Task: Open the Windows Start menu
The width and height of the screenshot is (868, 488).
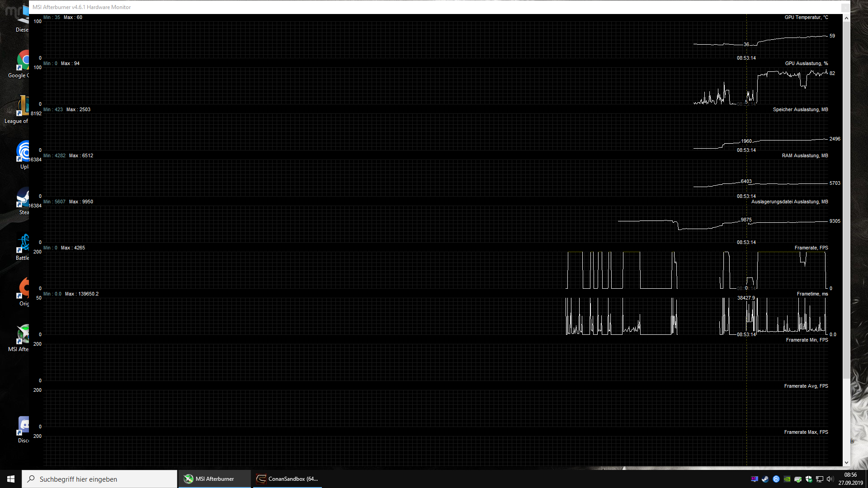Action: [11, 479]
